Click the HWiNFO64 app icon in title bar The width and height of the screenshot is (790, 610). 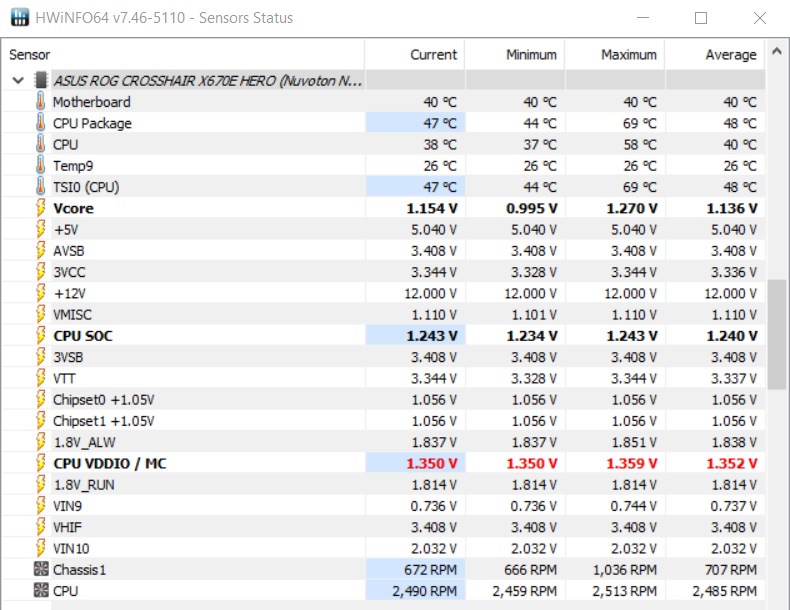point(20,18)
